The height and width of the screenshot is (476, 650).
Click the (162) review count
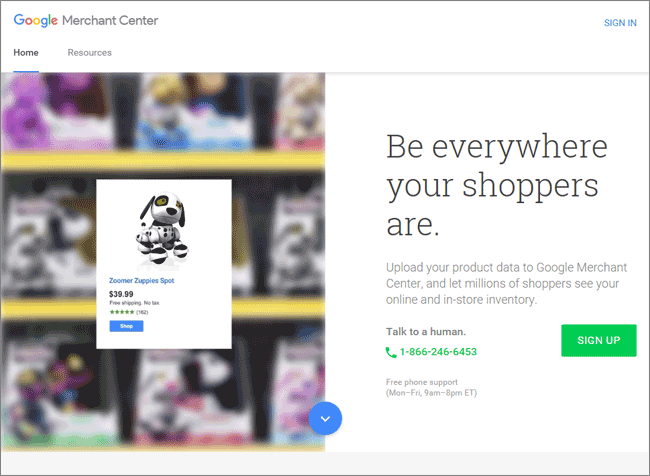[x=142, y=312]
